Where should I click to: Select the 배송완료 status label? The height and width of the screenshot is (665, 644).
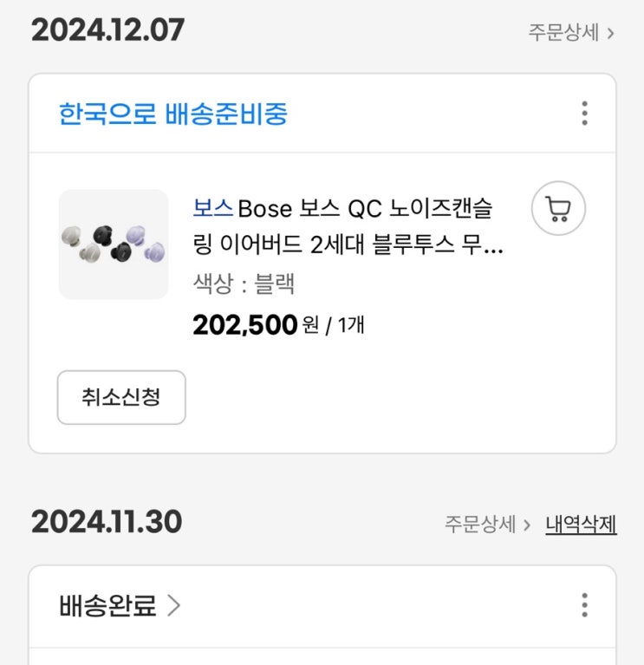tap(107, 605)
